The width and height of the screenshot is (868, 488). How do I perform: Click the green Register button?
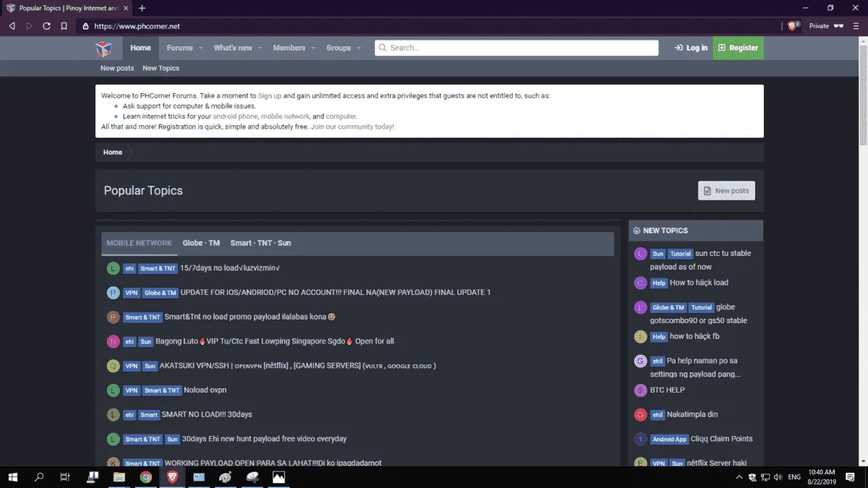(738, 48)
